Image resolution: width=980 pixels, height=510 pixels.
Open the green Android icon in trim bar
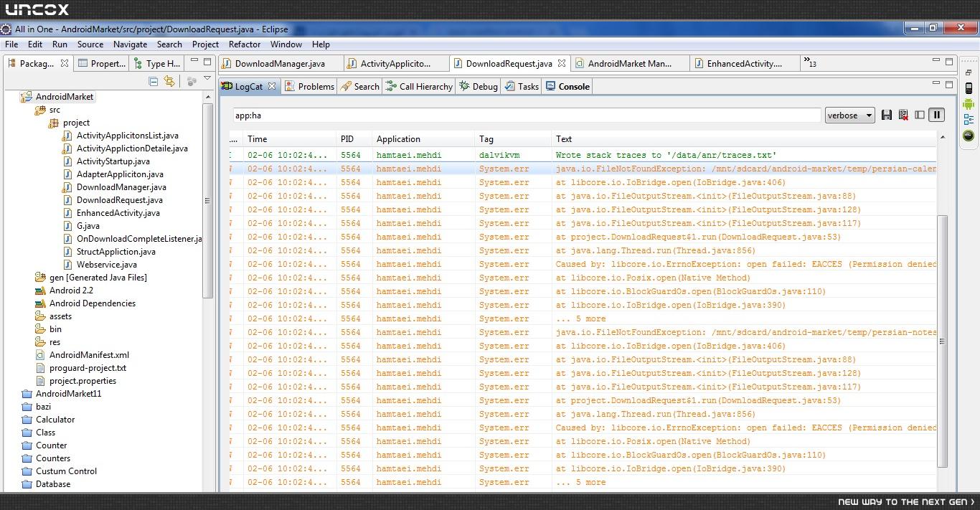pyautogui.click(x=969, y=104)
